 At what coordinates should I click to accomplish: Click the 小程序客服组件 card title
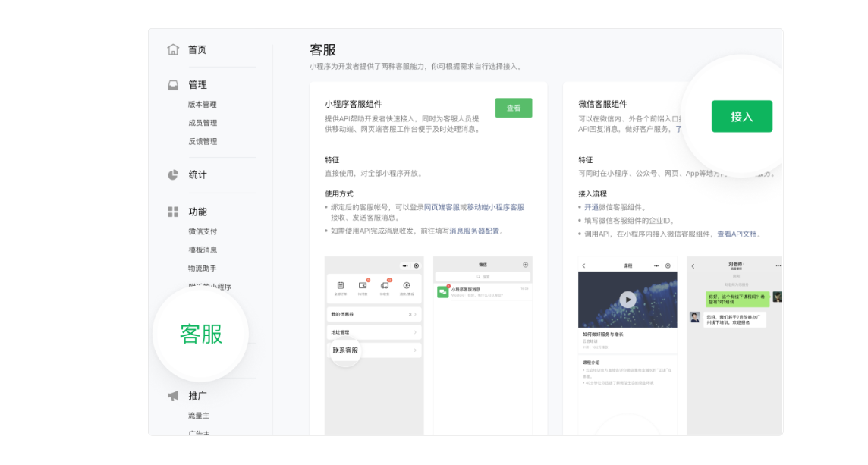click(353, 104)
